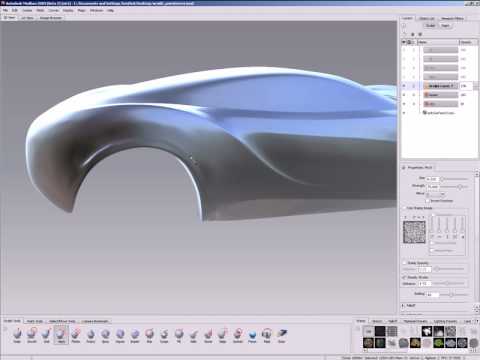The width and height of the screenshot is (480, 360).
Task: Select the highlighted Pinch brush tool
Action: [x=61, y=334]
